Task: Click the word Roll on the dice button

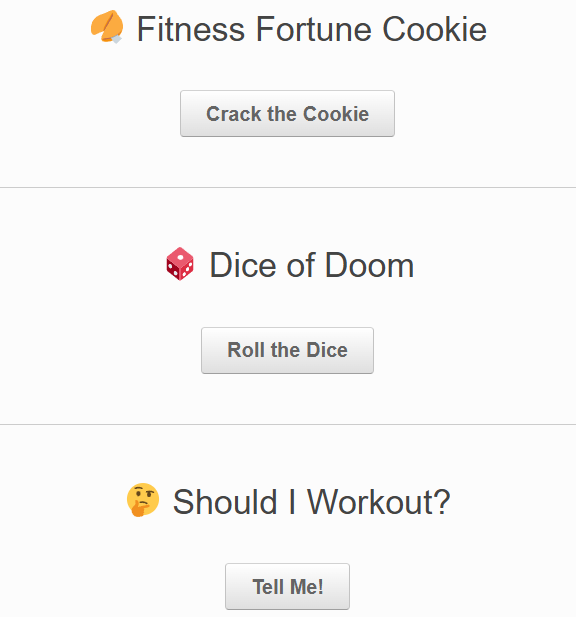Action: point(244,350)
